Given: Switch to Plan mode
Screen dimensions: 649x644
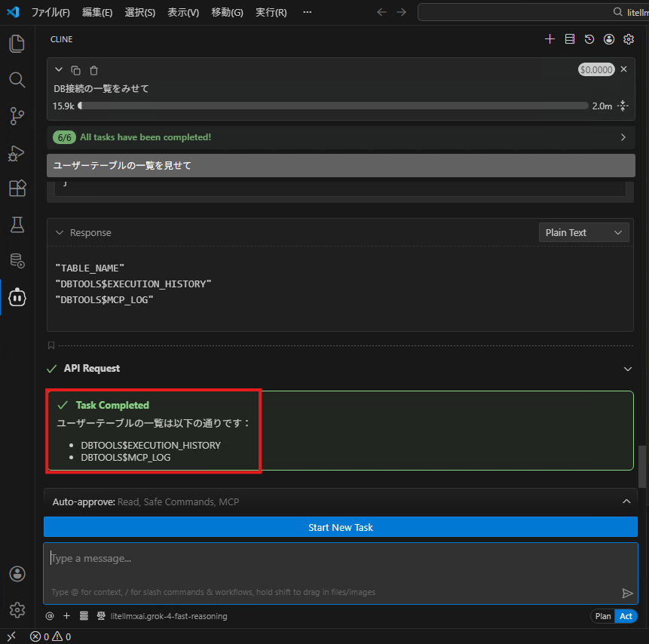Looking at the screenshot, I should coord(603,616).
